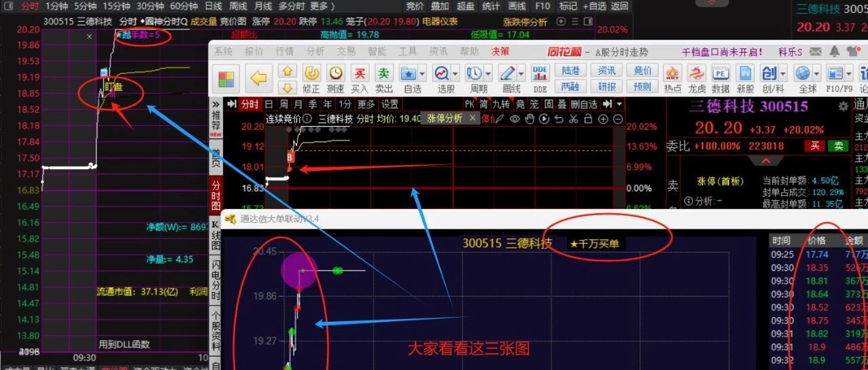Open the 自选 dropdown arrow
The height and width of the screenshot is (370, 868).
click(x=422, y=73)
